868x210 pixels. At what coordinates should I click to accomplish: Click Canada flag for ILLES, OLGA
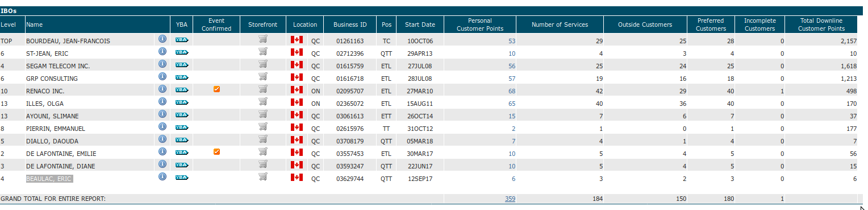pos(297,102)
